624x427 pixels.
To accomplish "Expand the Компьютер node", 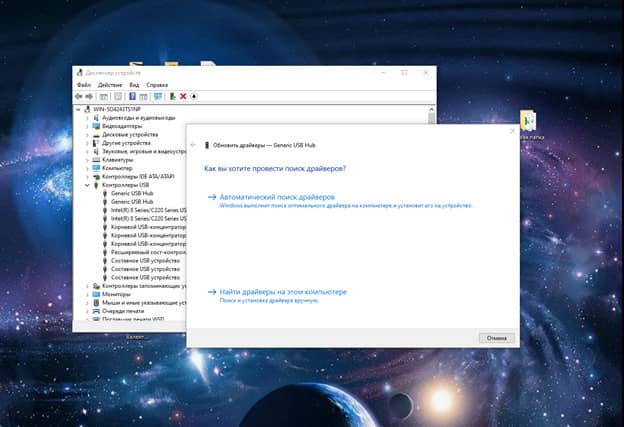I will pos(87,168).
